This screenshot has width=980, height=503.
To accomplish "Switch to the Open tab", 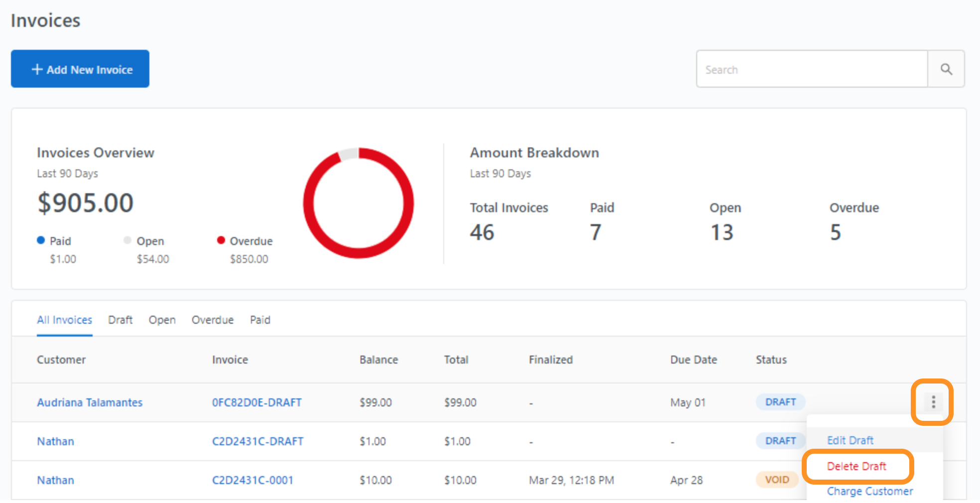I will [162, 320].
